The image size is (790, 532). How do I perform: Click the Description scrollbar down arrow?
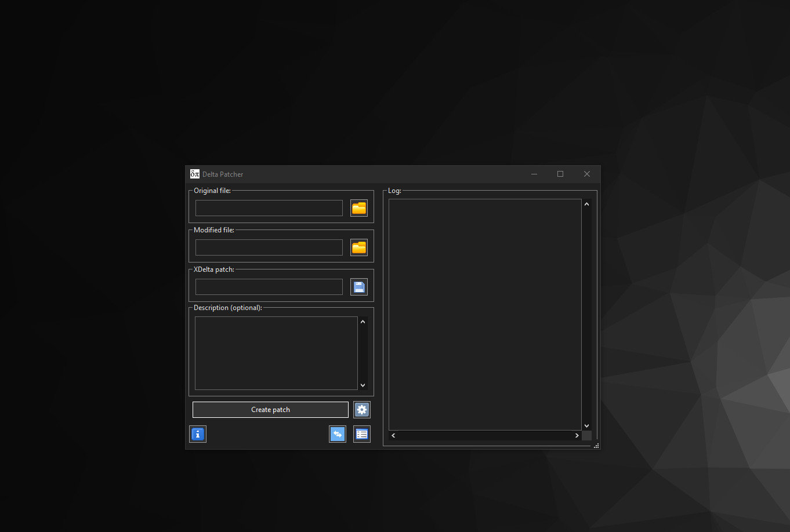point(363,384)
